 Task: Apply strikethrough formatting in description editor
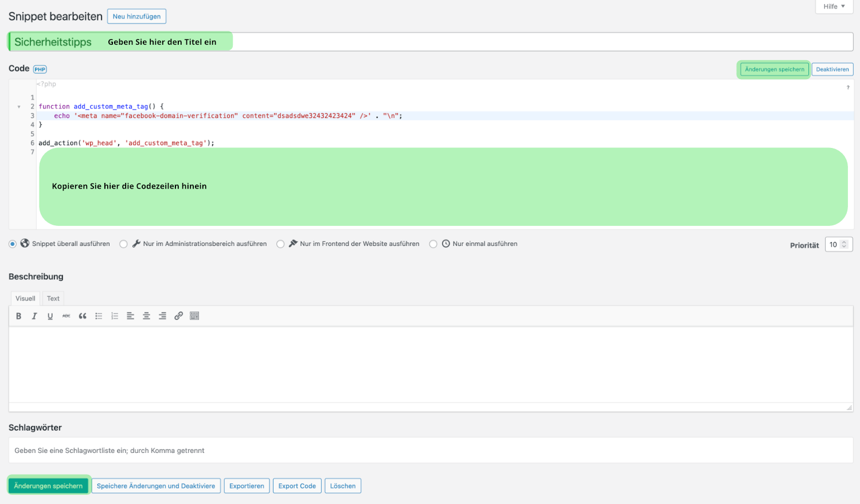point(67,316)
